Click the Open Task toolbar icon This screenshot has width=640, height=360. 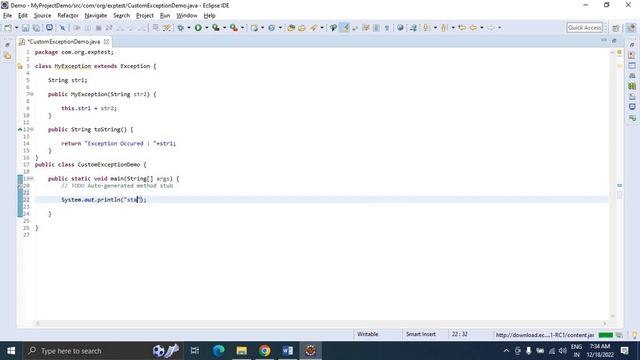pos(302,28)
